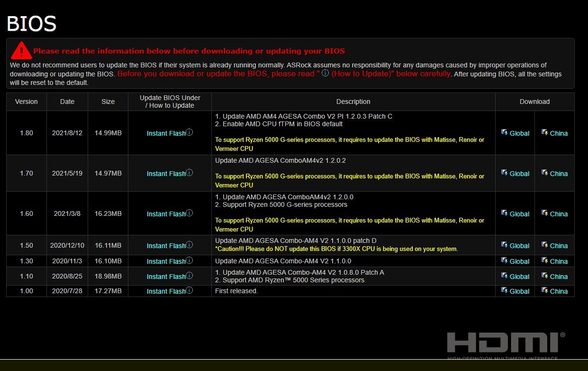This screenshot has width=588, height=371.
Task: Click the 'Update BIOS Under / How to Update' header
Action: point(170,102)
